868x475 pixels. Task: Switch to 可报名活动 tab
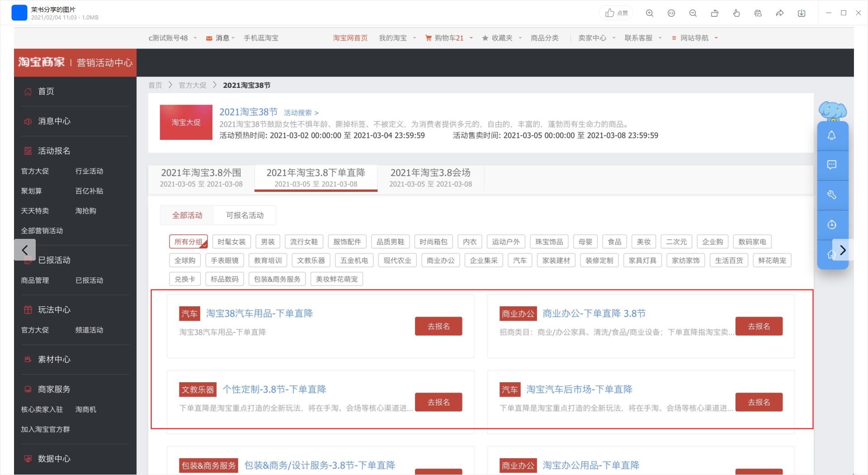245,215
